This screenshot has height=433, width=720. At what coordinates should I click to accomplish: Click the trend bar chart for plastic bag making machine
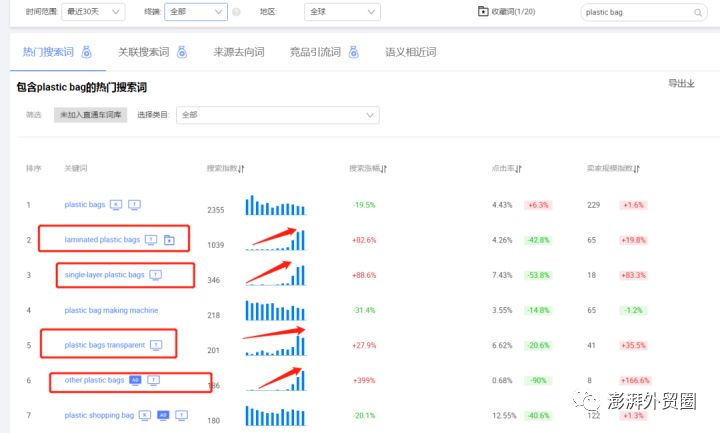click(x=275, y=310)
